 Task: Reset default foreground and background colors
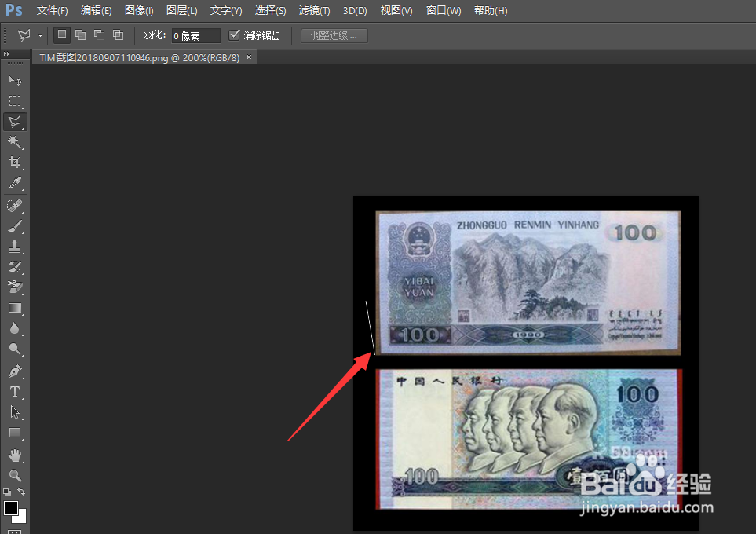coord(7,492)
